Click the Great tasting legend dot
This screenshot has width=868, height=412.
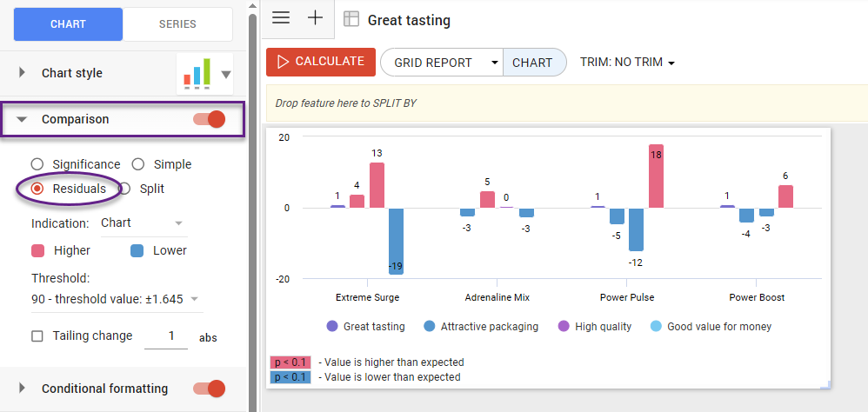coord(331,327)
